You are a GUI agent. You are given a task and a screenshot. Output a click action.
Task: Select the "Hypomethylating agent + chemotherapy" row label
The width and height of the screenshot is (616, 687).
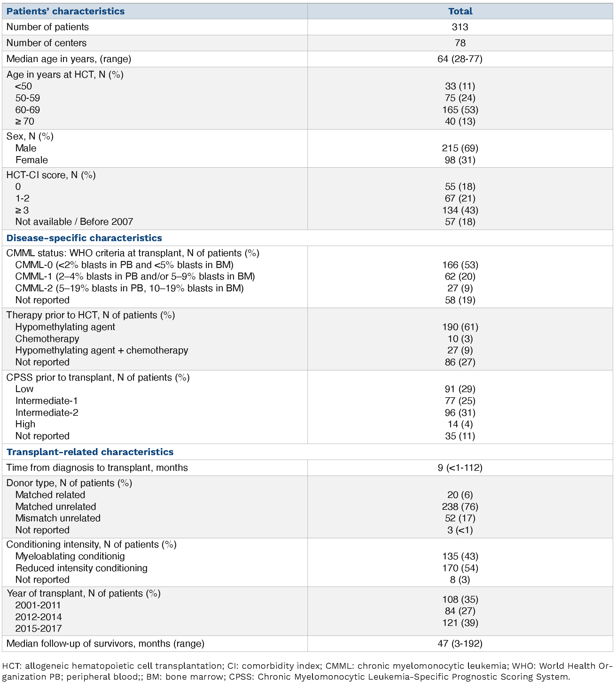102,350
